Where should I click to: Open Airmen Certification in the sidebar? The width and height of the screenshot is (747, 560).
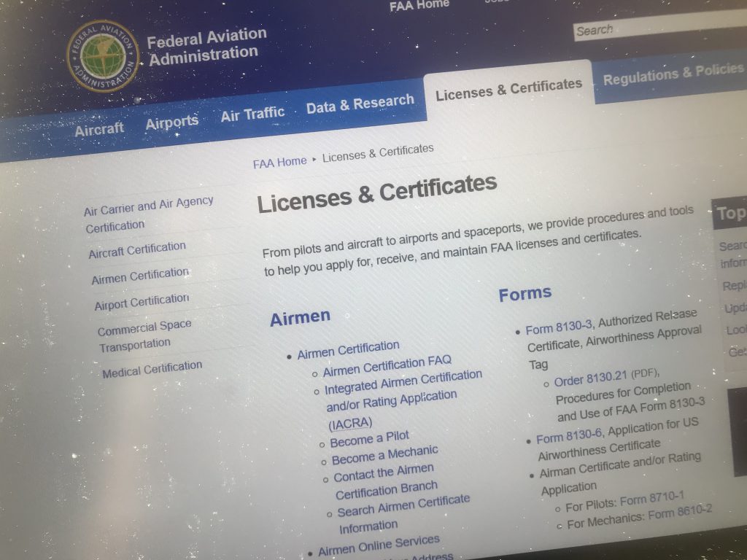coord(140,276)
